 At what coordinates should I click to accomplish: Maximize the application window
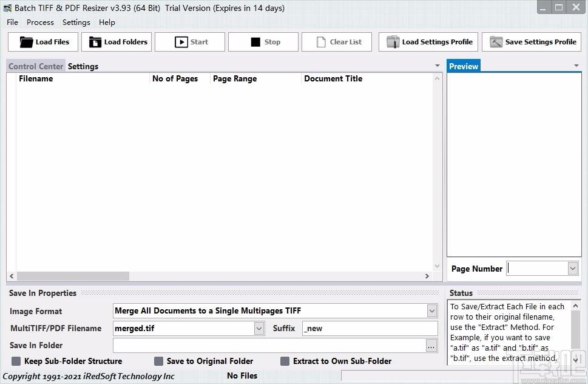point(559,7)
